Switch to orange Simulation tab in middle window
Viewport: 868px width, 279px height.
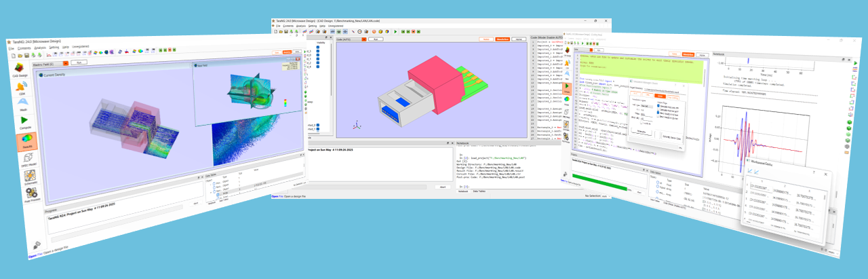(502, 39)
